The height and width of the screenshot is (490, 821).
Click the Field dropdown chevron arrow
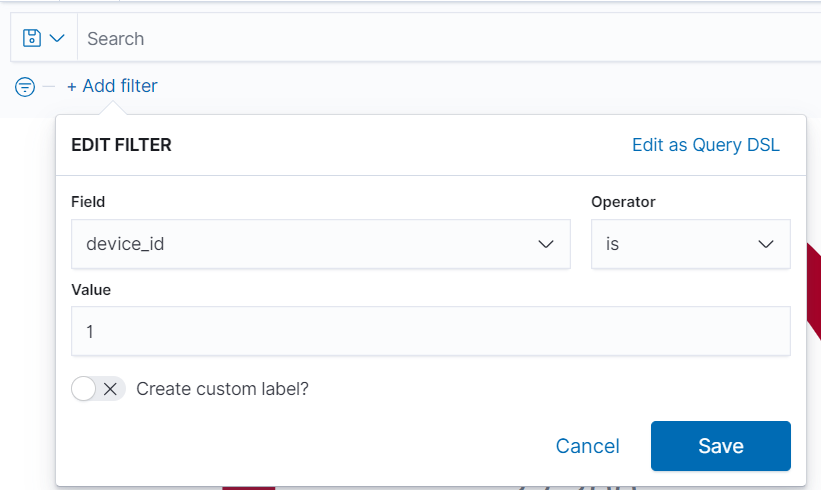[546, 244]
